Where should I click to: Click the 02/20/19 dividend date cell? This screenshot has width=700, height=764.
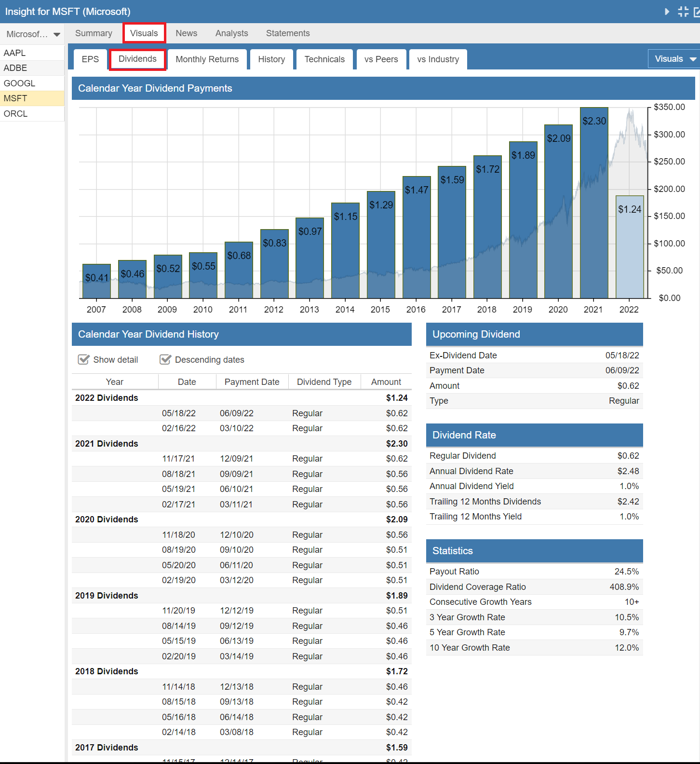tap(179, 656)
